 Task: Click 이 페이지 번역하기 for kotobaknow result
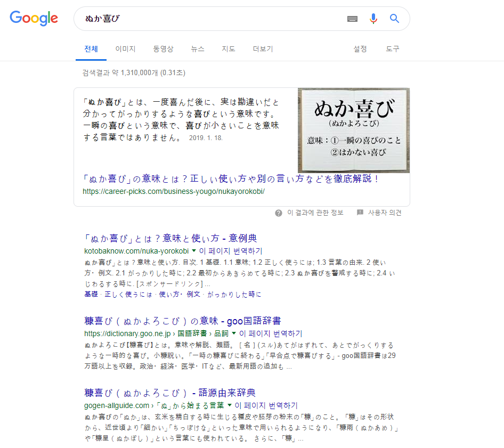[231, 251]
